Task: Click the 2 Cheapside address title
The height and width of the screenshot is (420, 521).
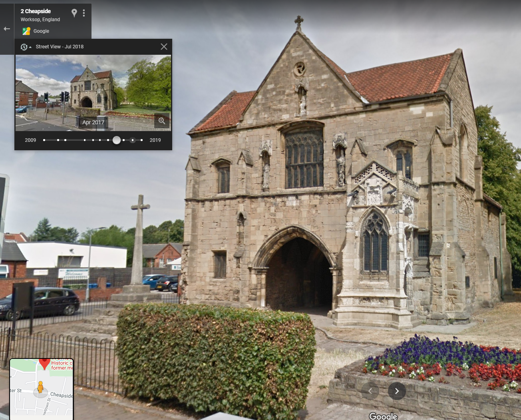Action: coord(36,11)
